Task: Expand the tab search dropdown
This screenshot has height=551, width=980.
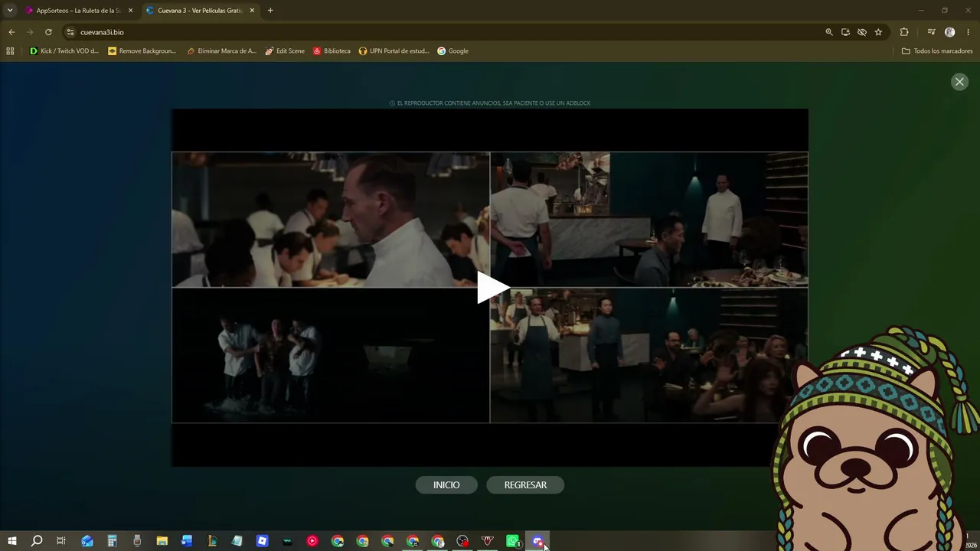Action: coord(10,11)
